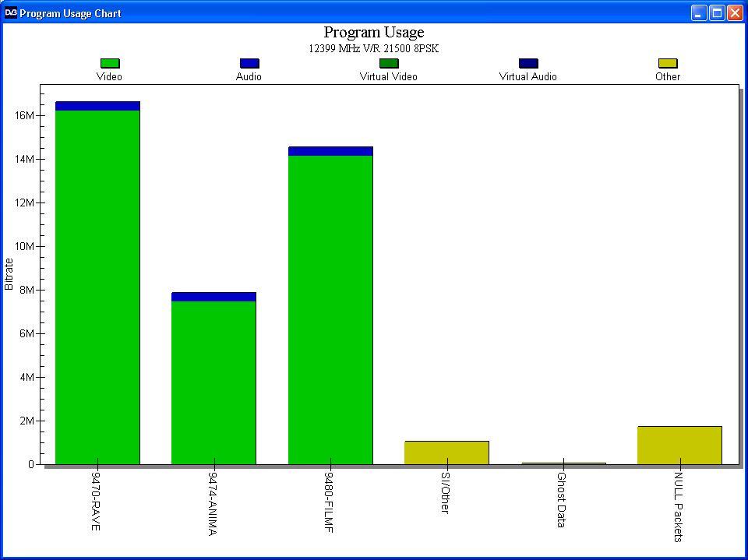748x560 pixels.
Task: Click the 'Audio' legend label
Action: [x=249, y=77]
